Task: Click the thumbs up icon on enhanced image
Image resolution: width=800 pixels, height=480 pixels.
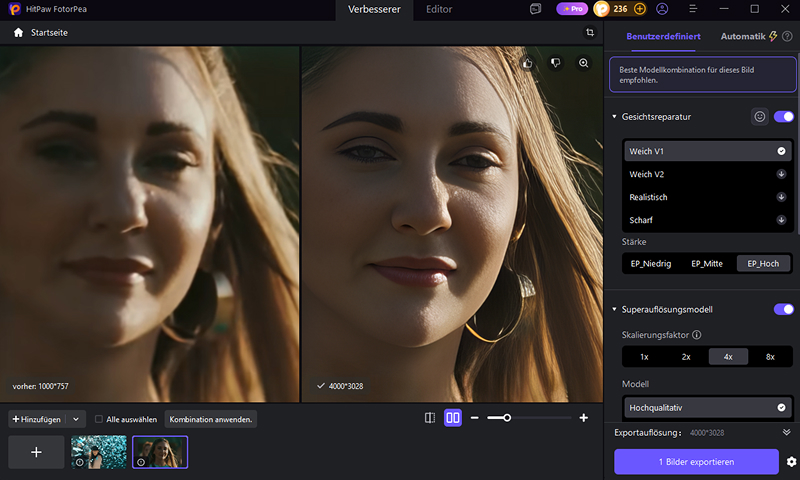Action: [528, 63]
